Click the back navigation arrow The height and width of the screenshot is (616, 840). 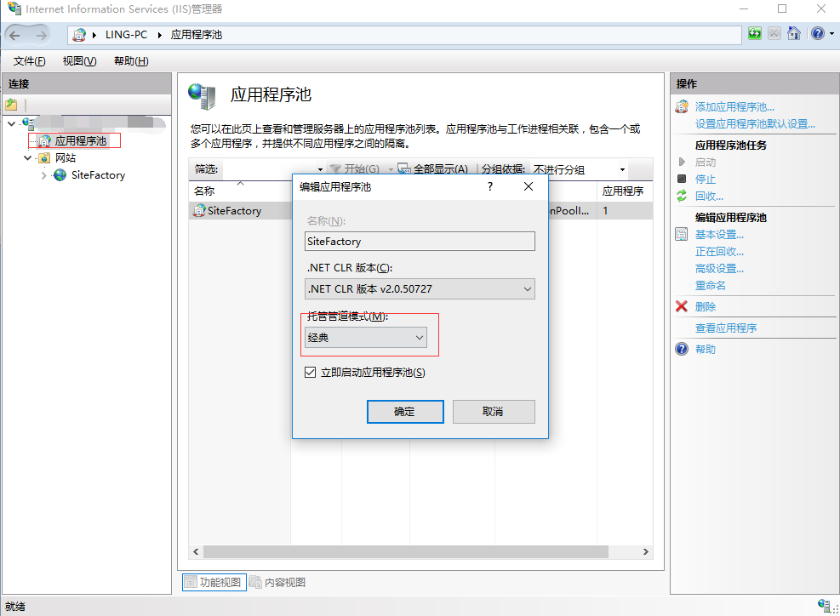pyautogui.click(x=15, y=35)
